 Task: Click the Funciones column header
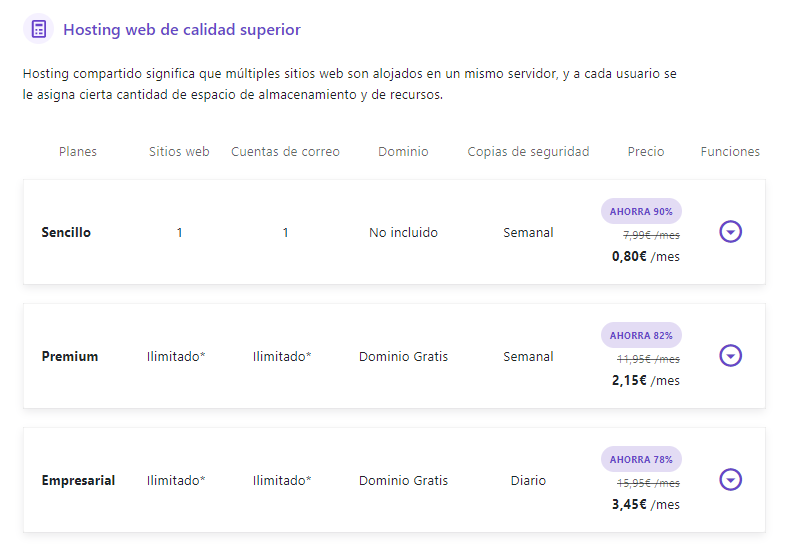click(730, 152)
